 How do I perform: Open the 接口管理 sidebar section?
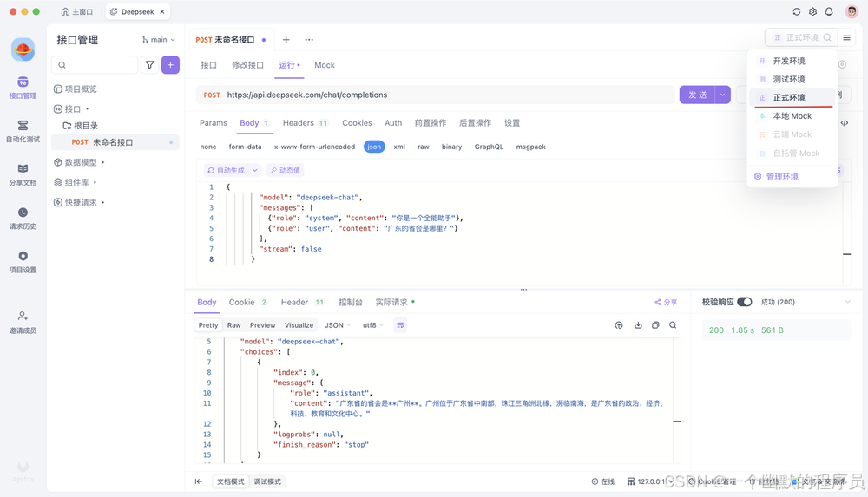[x=23, y=88]
